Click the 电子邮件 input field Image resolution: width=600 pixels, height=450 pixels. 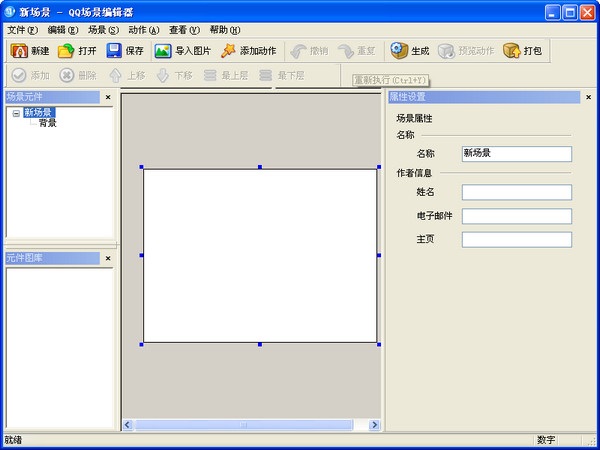516,216
